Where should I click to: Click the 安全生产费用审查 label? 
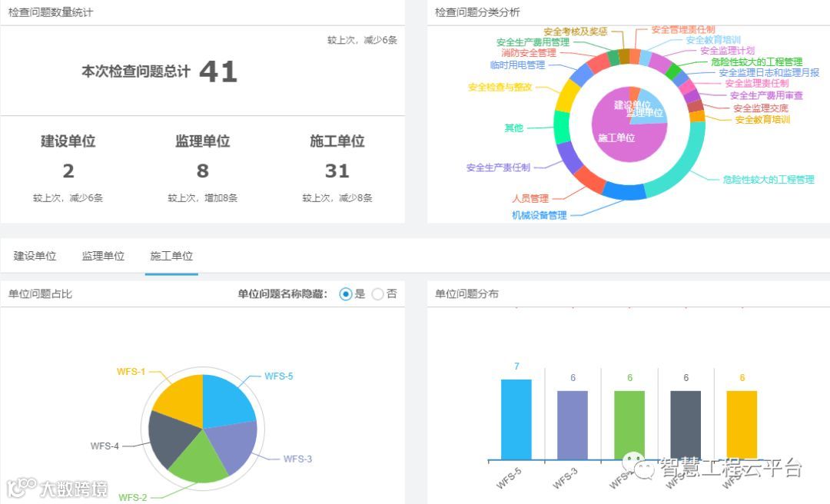coord(766,95)
